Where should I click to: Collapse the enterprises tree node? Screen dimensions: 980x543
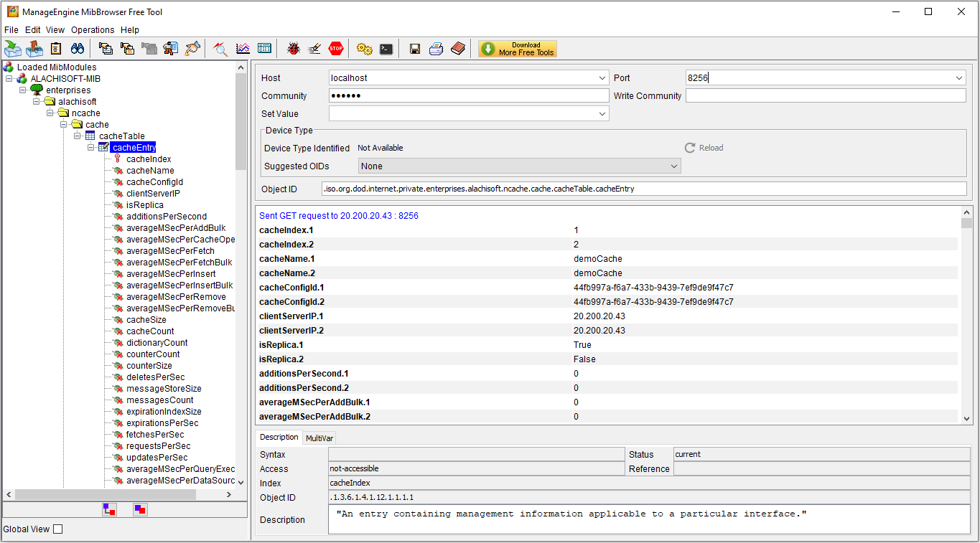[23, 90]
